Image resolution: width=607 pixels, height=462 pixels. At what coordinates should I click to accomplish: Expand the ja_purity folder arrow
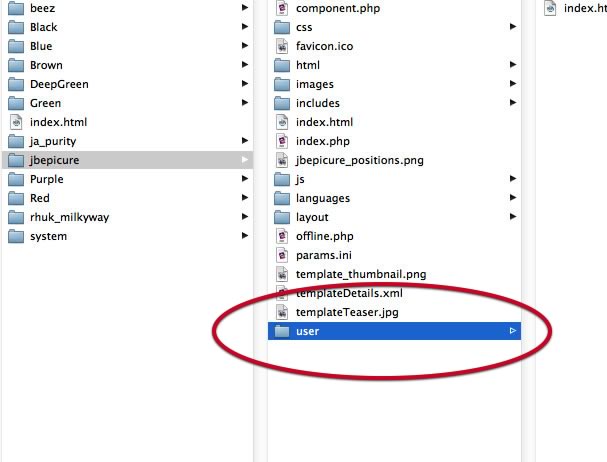pos(245,140)
